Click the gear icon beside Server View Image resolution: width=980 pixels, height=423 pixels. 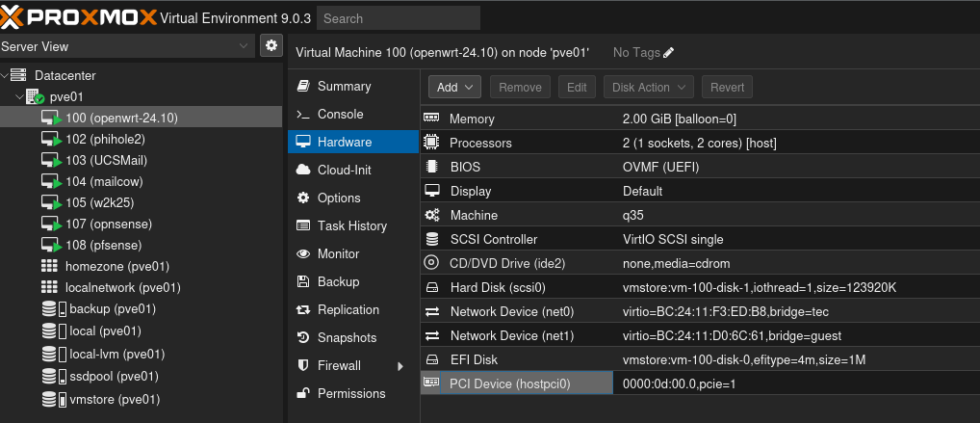point(271,45)
